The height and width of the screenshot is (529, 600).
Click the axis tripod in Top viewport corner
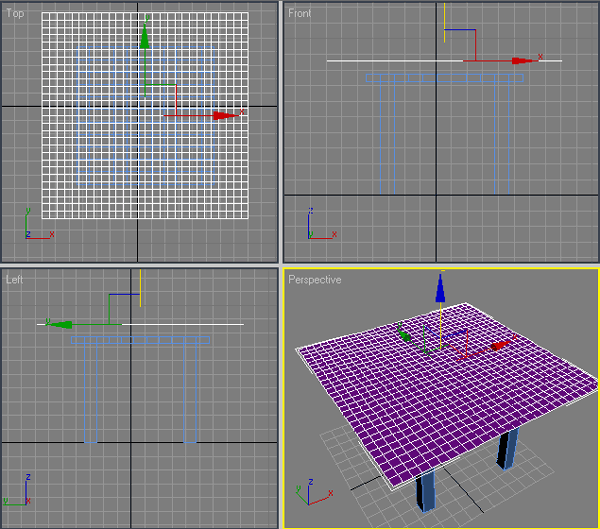tap(36, 228)
